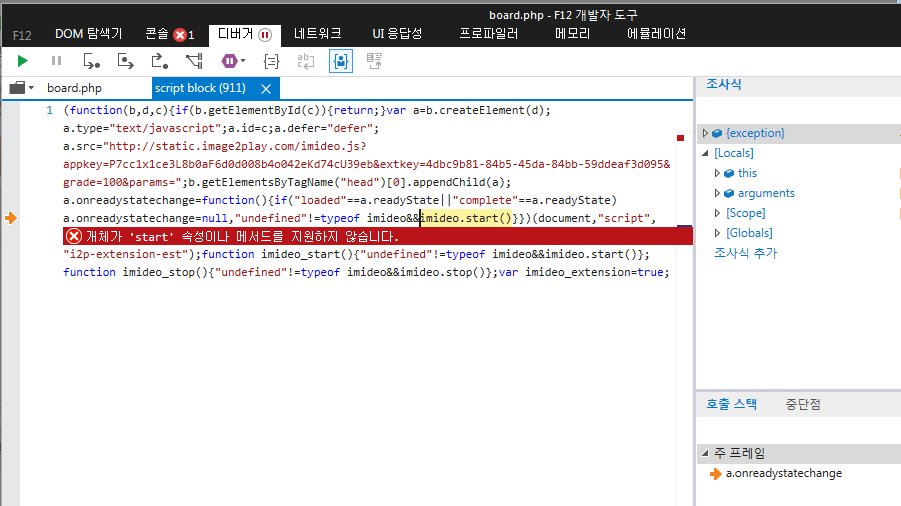This screenshot has height=506, width=901.
Task: Toggle the Just My Code button
Action: point(342,61)
